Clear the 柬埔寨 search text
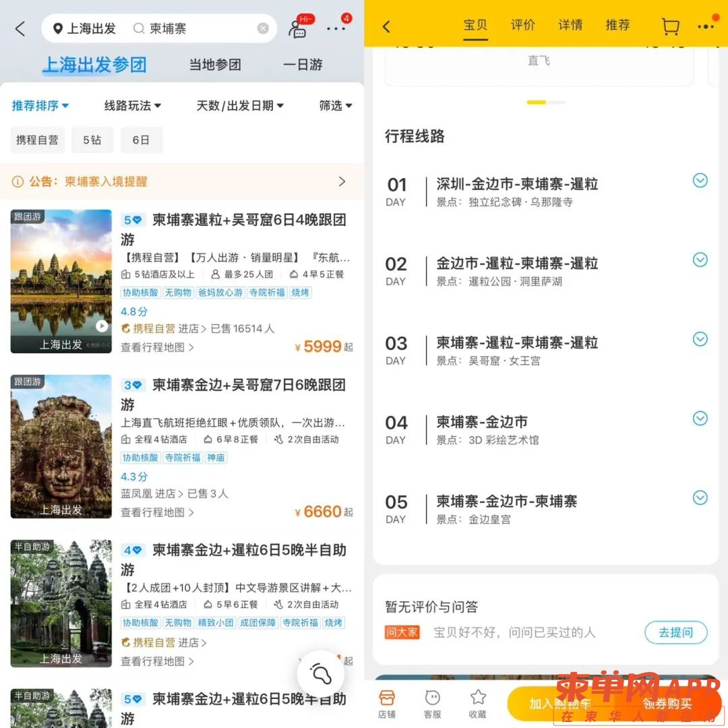 pyautogui.click(x=263, y=29)
